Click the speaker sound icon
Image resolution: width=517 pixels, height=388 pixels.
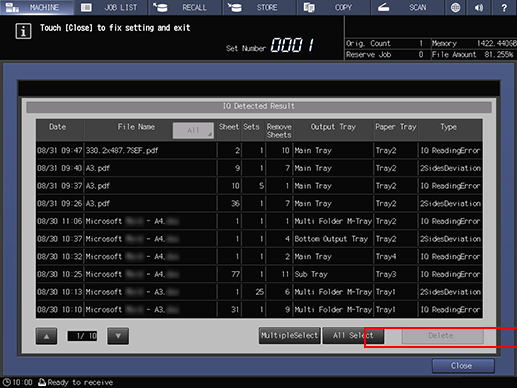(x=479, y=7)
